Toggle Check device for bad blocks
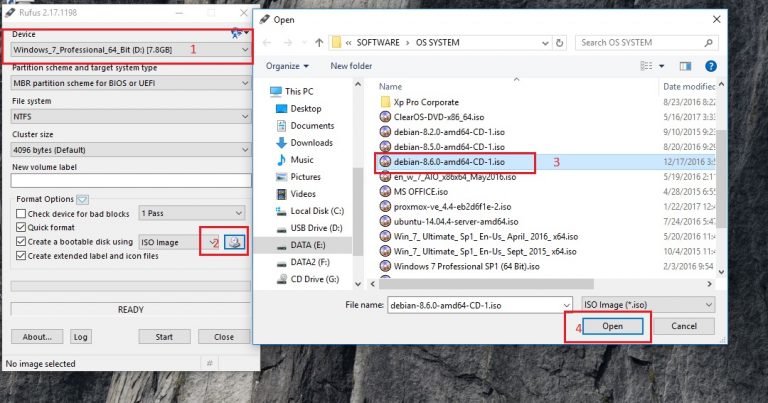This screenshot has width=768, height=403. click(x=21, y=213)
